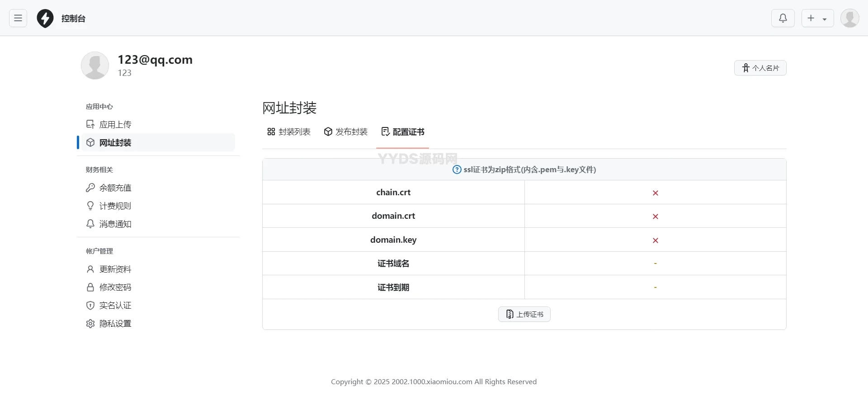Viewport: 868px width, 414px height.
Task: Click the lightning logo in the top bar
Action: pyautogui.click(x=45, y=18)
